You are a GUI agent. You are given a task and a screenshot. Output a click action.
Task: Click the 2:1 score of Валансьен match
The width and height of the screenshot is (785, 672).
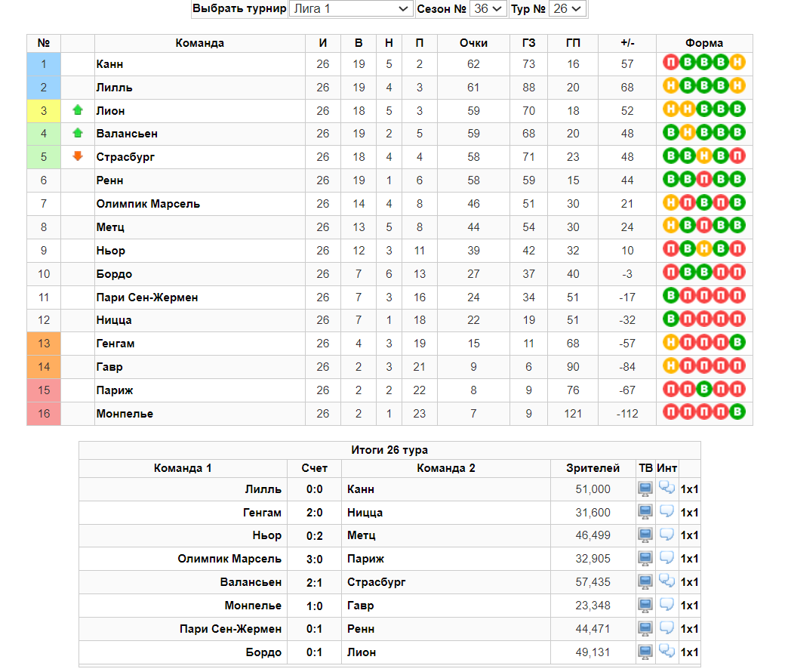pyautogui.click(x=315, y=582)
